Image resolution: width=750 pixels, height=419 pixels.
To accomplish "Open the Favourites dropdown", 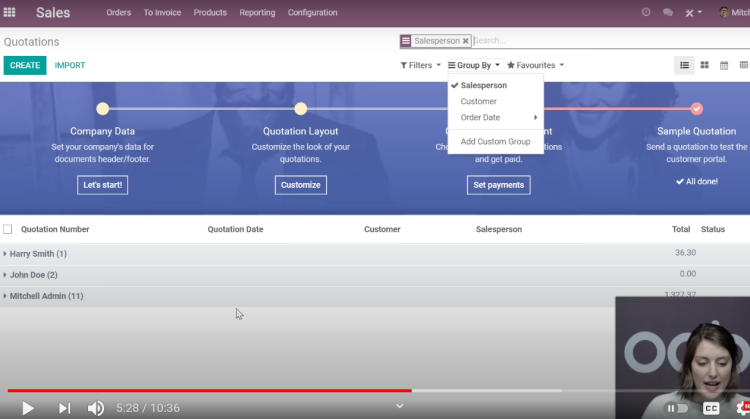I will (536, 65).
